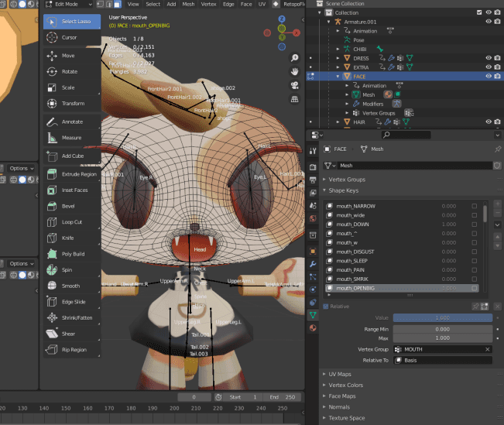This screenshot has height=425, width=504.
Task: Clear the MOUTH vertex group with X
Action: point(487,349)
